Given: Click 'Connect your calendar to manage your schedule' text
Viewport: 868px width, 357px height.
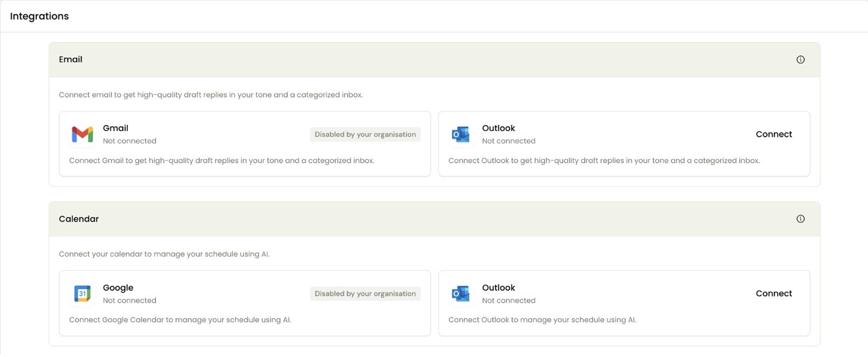Looking at the screenshot, I should 164,254.
